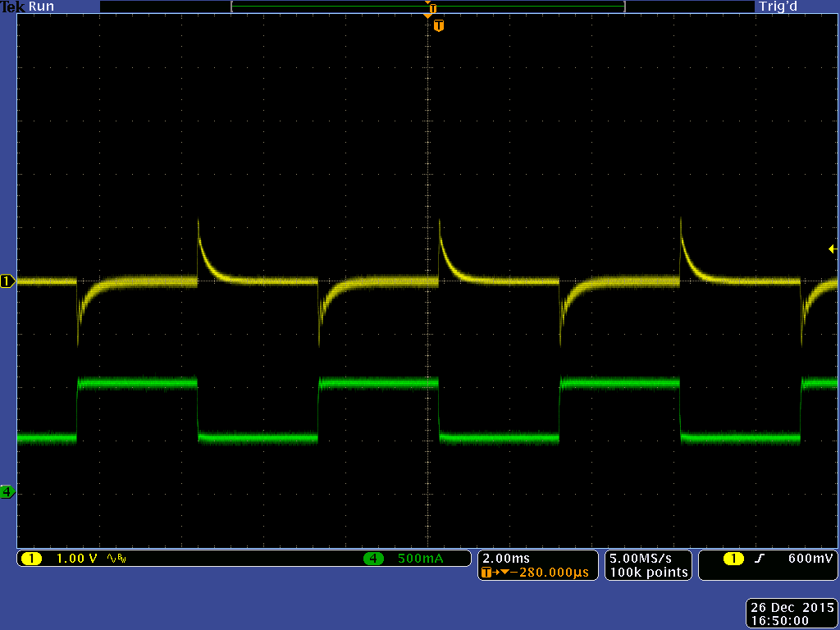
Task: Click the yellow trigger level arrow
Action: [x=833, y=249]
